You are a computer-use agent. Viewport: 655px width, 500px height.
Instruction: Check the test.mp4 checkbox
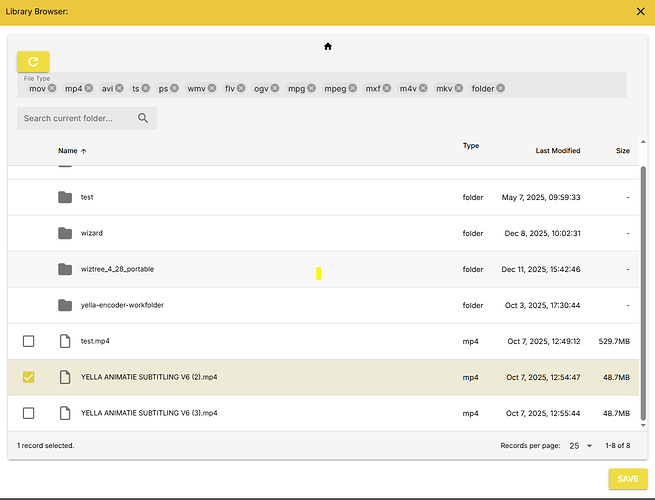(28, 341)
